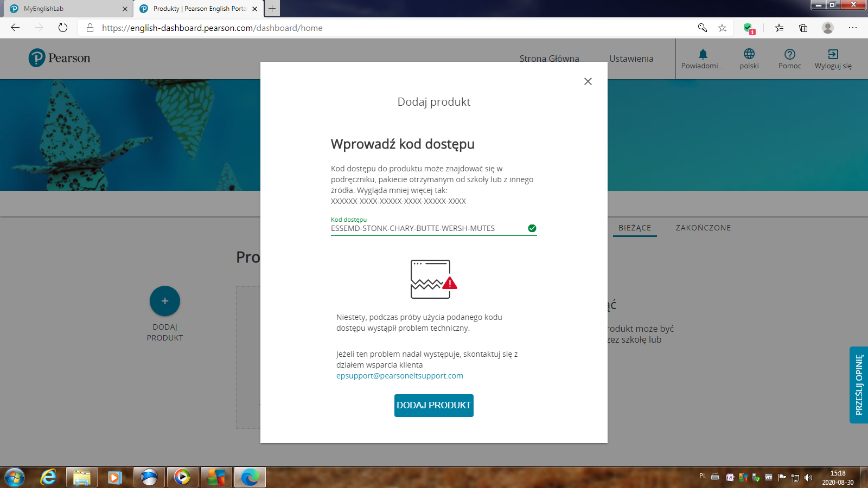
Task: Open the blue sphere browser taskbar icon
Action: click(x=149, y=478)
